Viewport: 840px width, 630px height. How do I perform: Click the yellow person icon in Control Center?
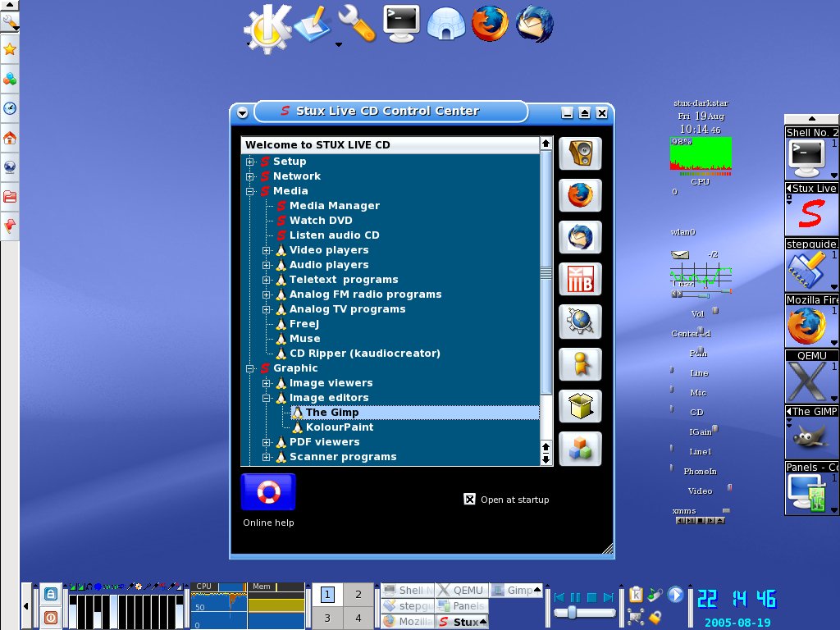pos(580,363)
